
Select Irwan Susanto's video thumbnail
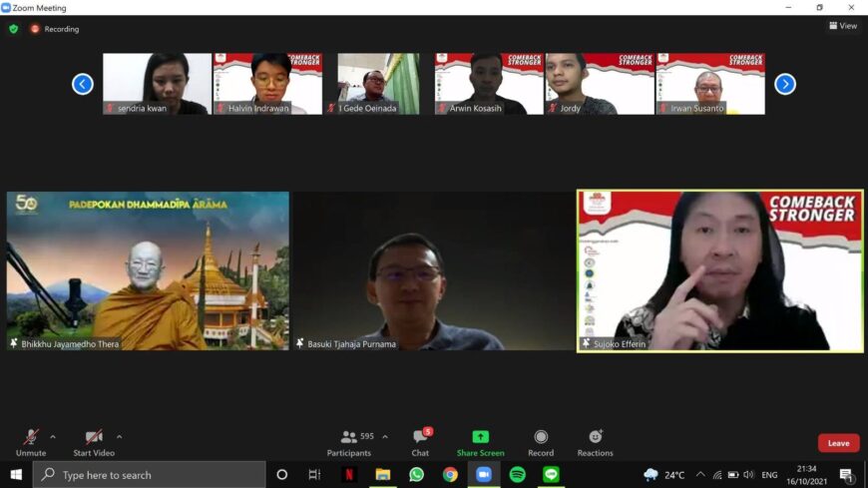tap(710, 84)
